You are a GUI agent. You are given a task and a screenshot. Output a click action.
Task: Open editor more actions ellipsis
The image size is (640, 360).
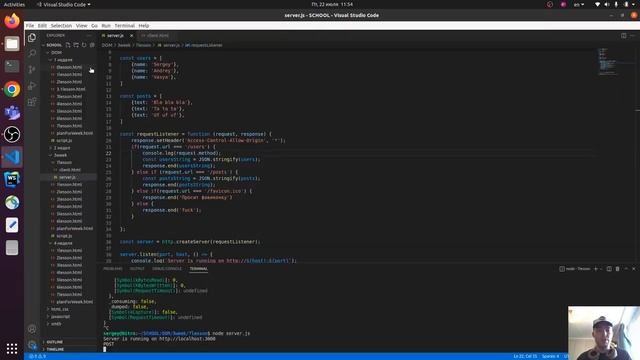632,36
